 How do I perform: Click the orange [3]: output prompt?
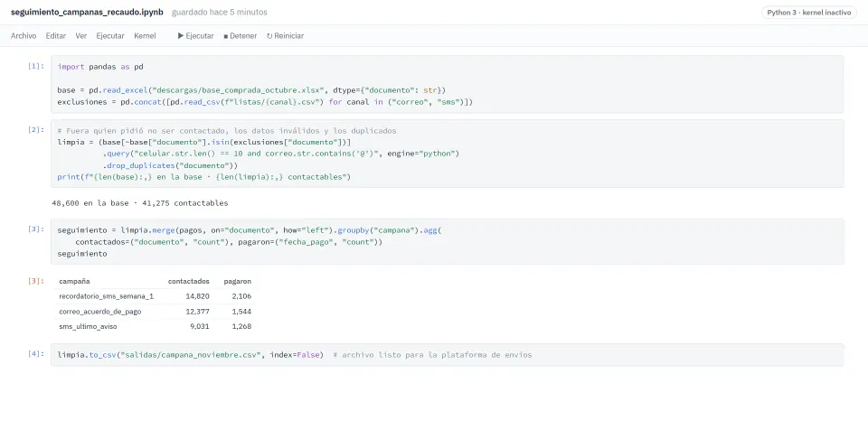(x=36, y=281)
